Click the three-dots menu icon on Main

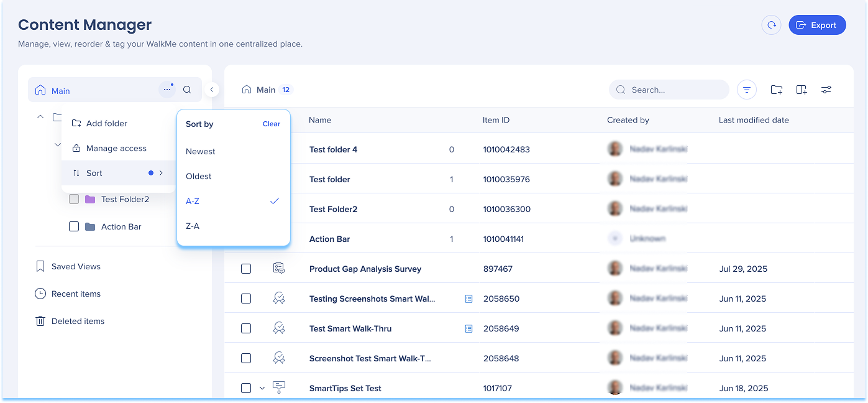coord(167,90)
